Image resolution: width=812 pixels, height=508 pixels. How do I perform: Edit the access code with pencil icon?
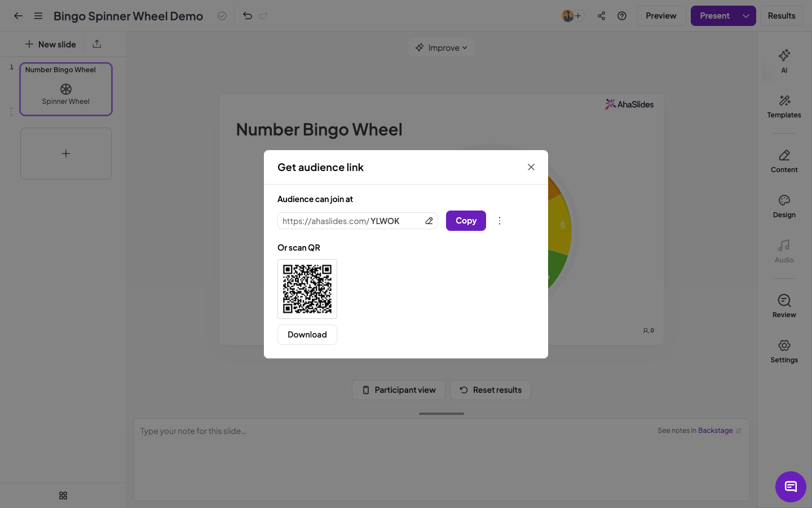coord(429,221)
